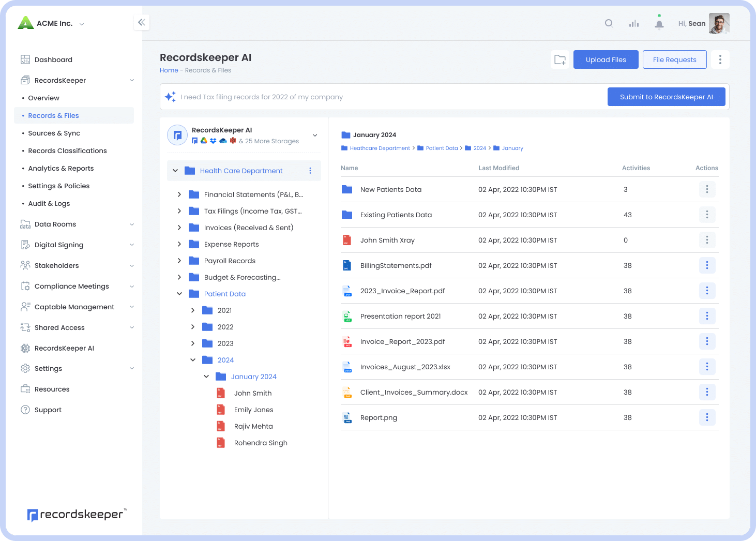
Task: Open the BillingStatements.pdf file
Action: [x=396, y=265]
